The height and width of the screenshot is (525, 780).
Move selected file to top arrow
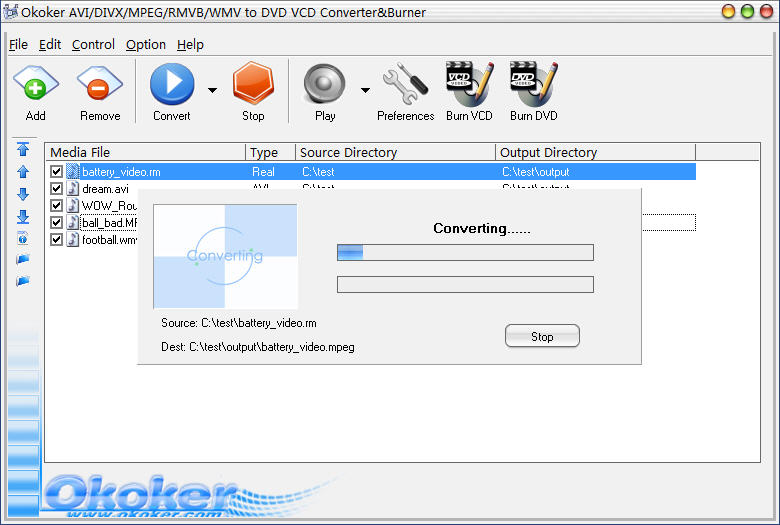click(23, 149)
